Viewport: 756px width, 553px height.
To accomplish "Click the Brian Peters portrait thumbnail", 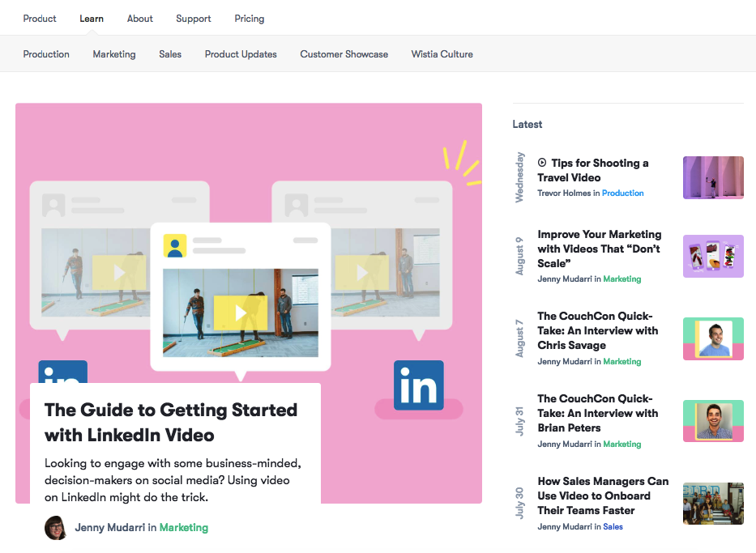I will point(713,421).
